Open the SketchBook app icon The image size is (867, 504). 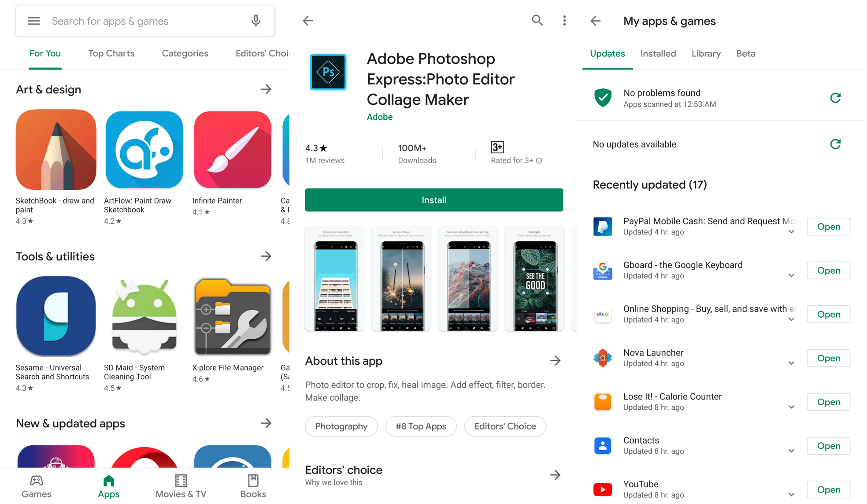(x=56, y=150)
